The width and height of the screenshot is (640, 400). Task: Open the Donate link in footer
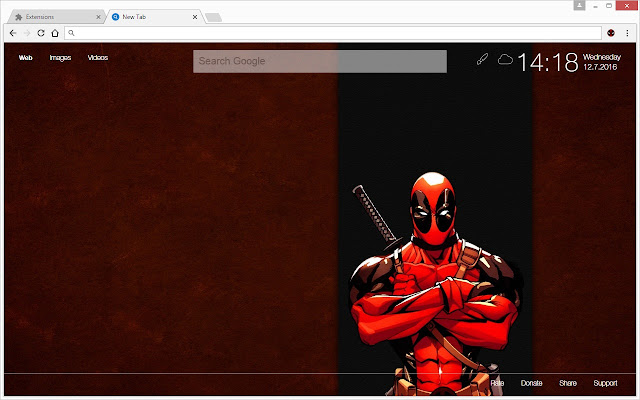click(531, 383)
